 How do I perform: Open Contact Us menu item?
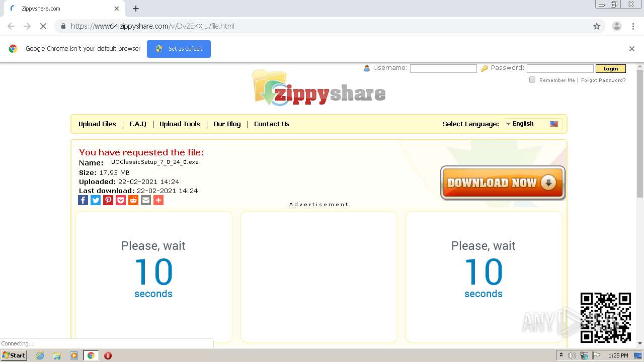[x=272, y=124]
